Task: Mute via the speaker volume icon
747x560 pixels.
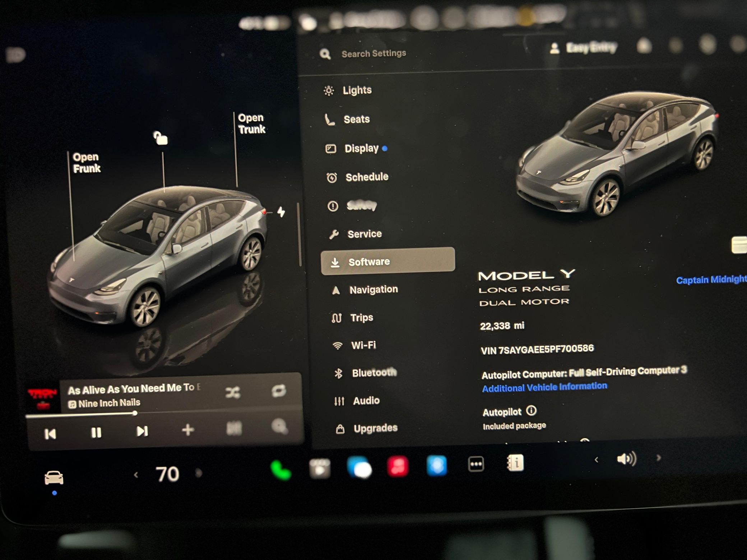Action: click(x=626, y=459)
